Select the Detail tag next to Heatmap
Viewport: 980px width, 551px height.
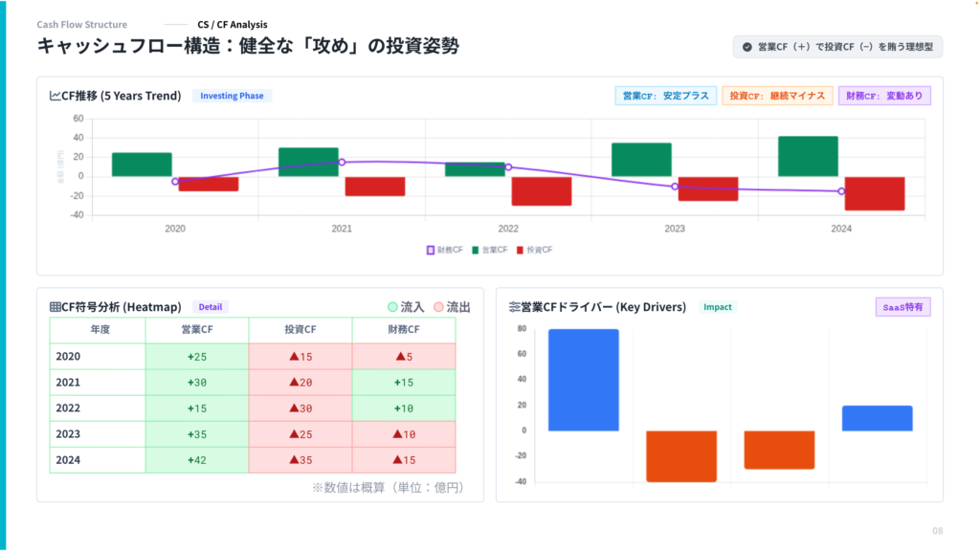pos(210,307)
